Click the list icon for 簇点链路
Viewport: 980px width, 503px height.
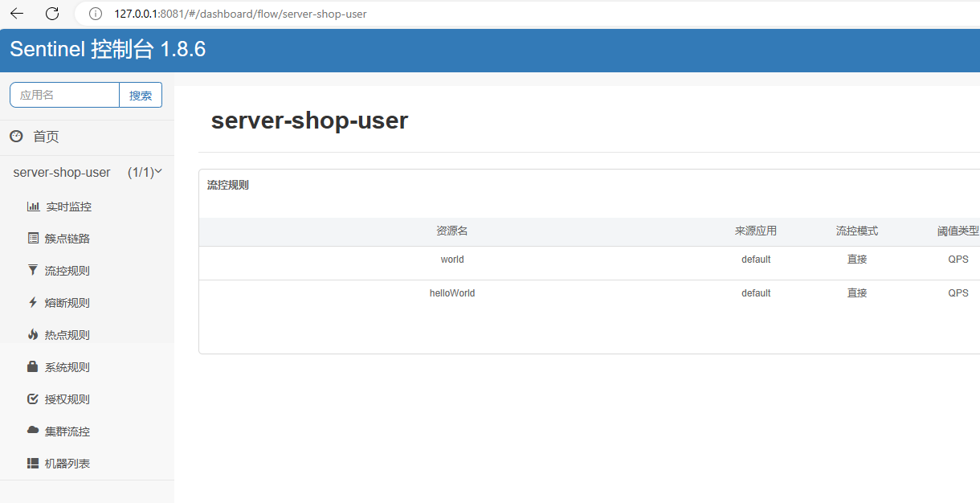tap(33, 239)
